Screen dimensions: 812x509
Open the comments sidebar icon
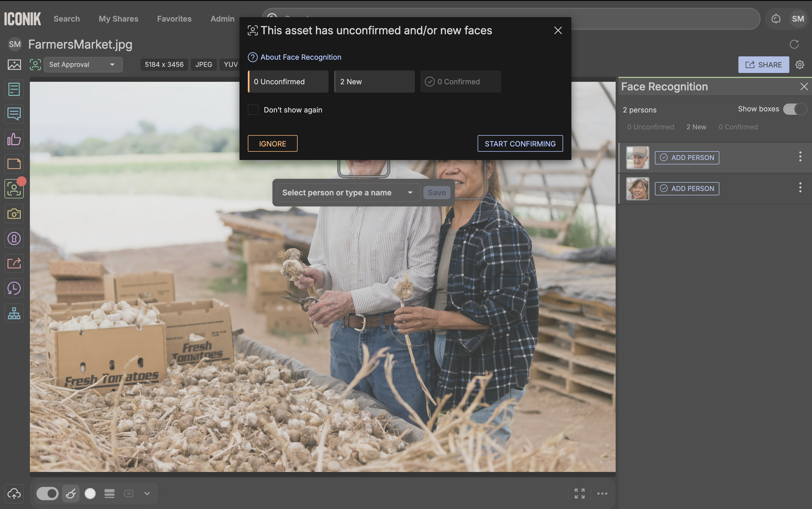point(14,114)
